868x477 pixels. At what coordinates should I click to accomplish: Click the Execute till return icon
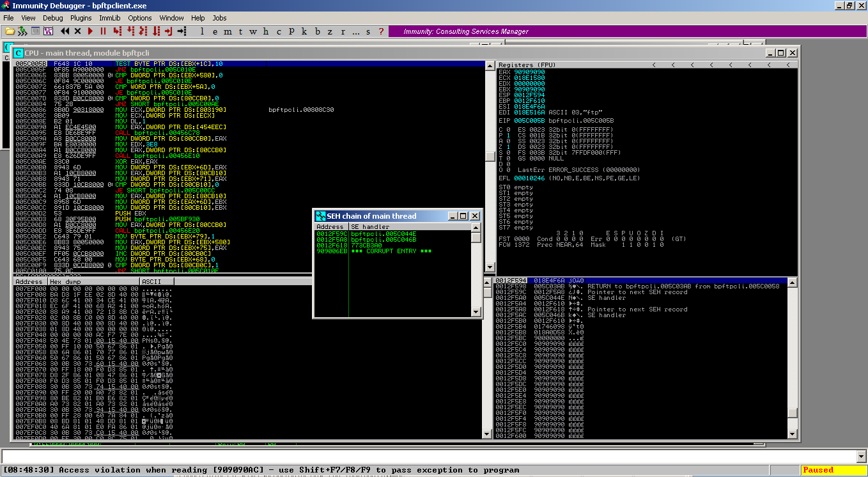click(x=169, y=31)
